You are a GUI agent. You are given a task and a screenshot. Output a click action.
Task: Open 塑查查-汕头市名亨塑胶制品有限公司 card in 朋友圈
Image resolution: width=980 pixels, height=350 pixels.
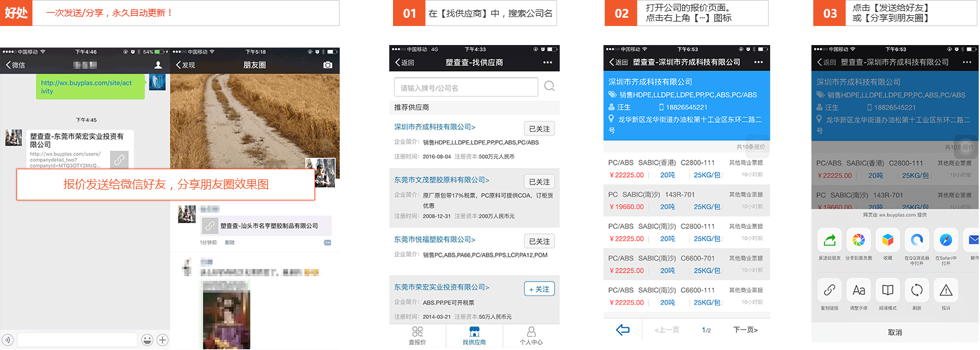click(x=266, y=226)
